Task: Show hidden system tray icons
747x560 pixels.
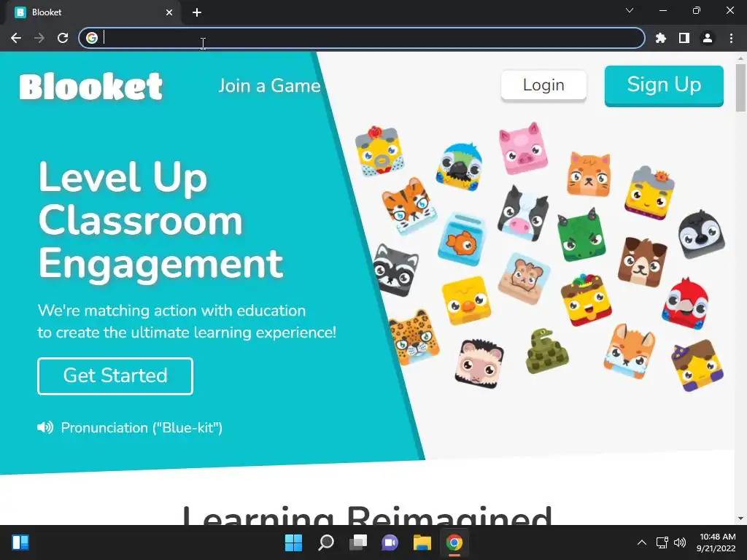Action: coord(642,542)
